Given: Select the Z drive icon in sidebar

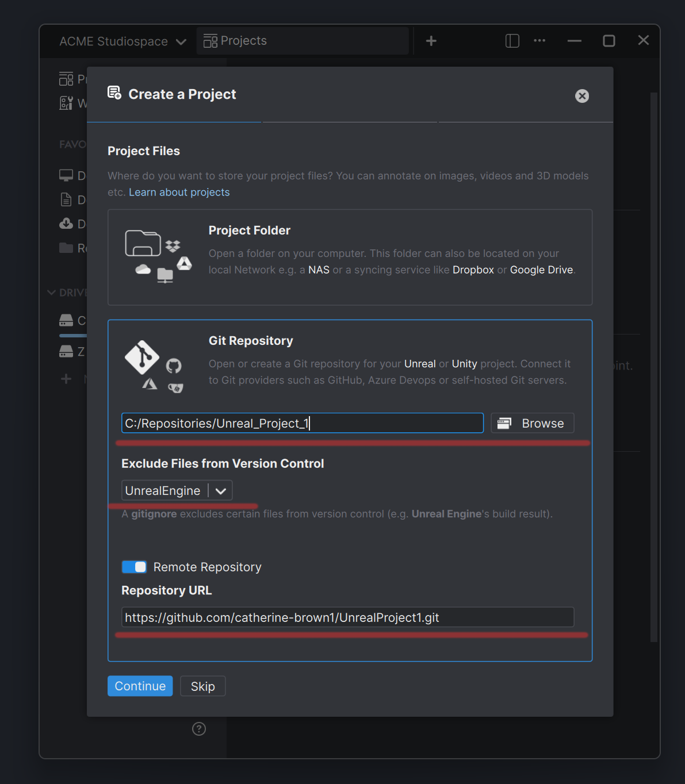Looking at the screenshot, I should (x=66, y=351).
